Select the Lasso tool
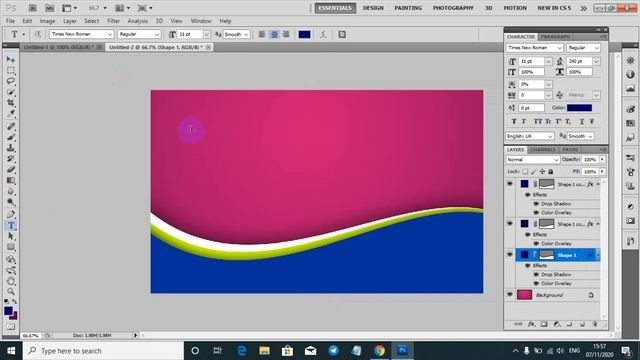Viewport: 640px width, 360px height. pos(11,81)
